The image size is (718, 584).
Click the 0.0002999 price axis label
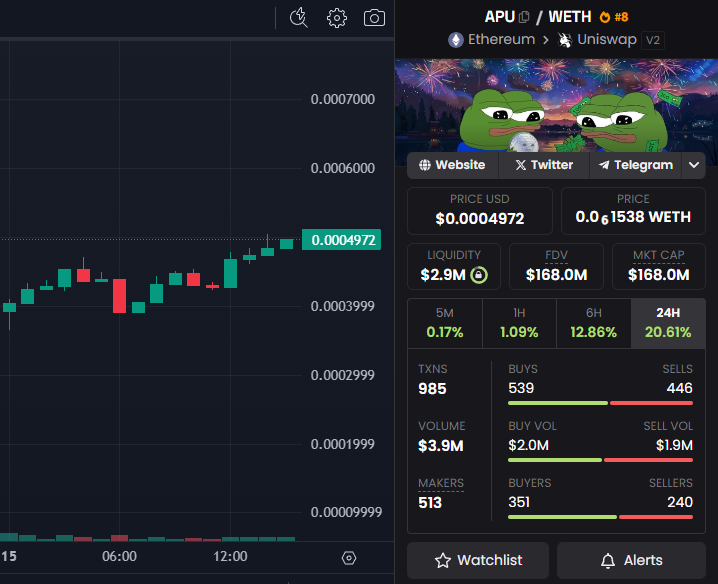343,375
